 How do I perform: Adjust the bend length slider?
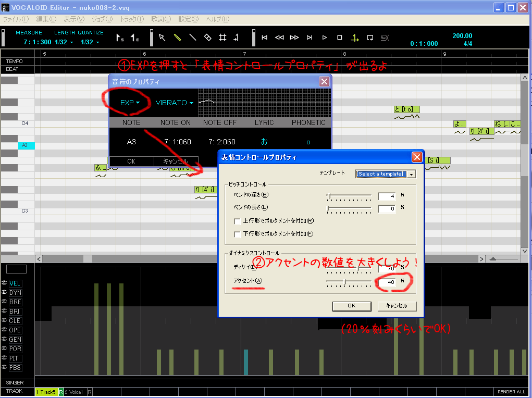tap(349, 209)
